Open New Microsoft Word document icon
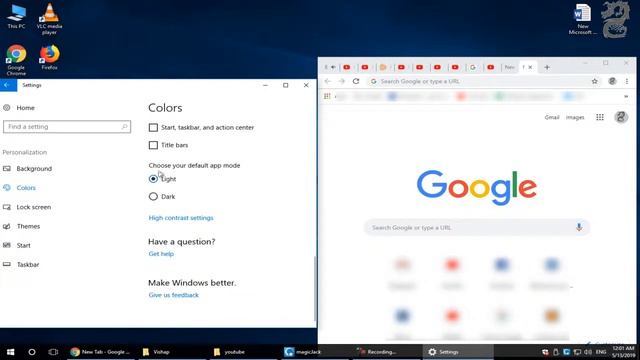The image size is (640, 360). click(x=582, y=19)
